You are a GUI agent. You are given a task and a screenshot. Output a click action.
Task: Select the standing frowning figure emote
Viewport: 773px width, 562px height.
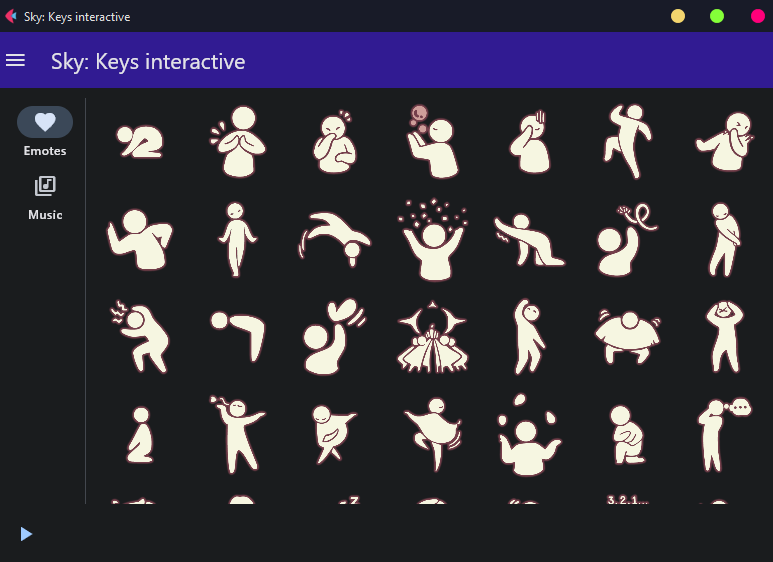[237, 240]
